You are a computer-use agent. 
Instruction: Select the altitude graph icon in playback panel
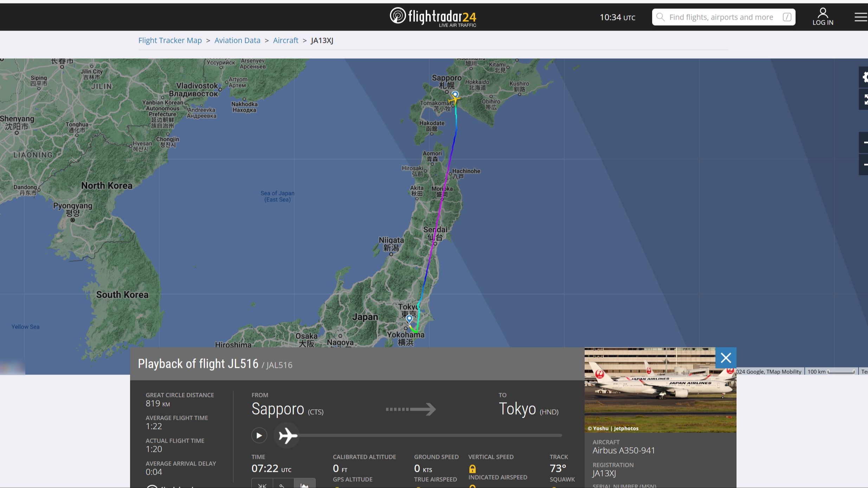tap(304, 485)
